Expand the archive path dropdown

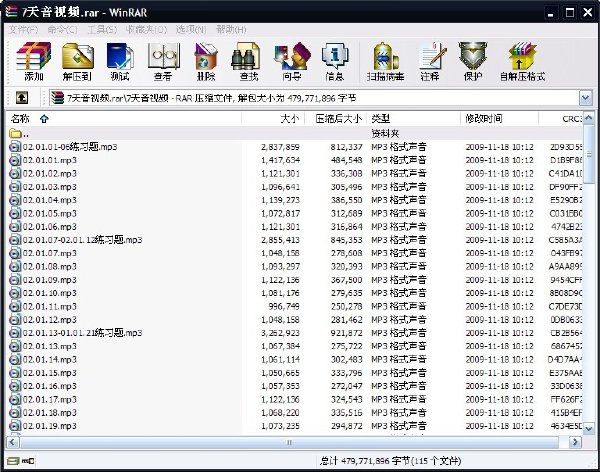coord(585,98)
